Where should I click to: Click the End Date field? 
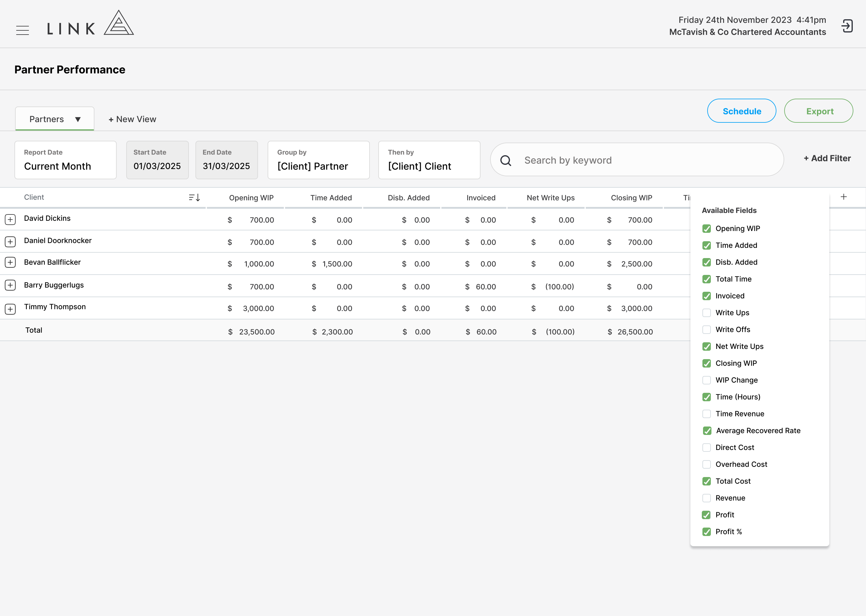tap(226, 160)
